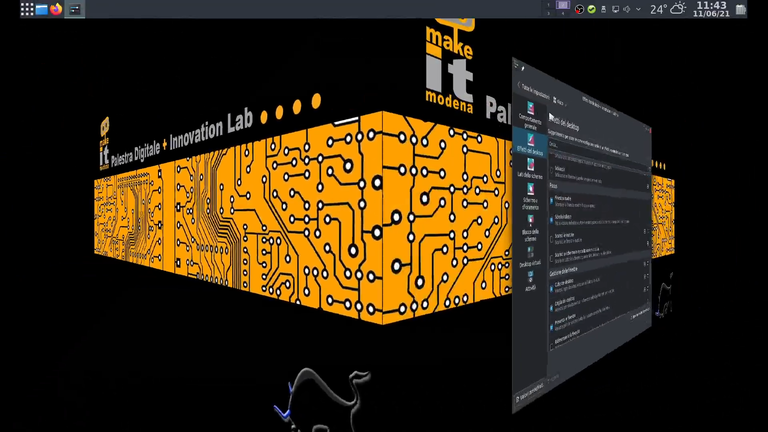Toggle the Cubo del desktop effect checkbox
Image resolution: width=768 pixels, height=432 pixels.
point(552,284)
